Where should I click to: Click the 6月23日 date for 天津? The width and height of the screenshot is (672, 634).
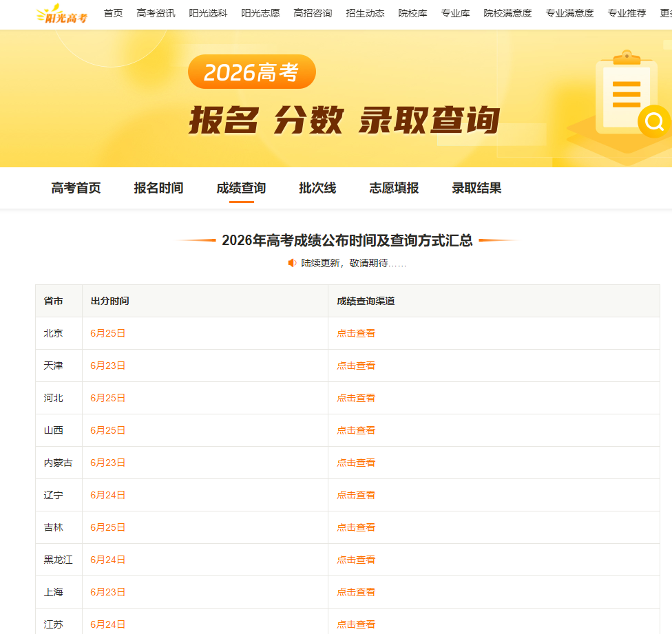point(107,366)
